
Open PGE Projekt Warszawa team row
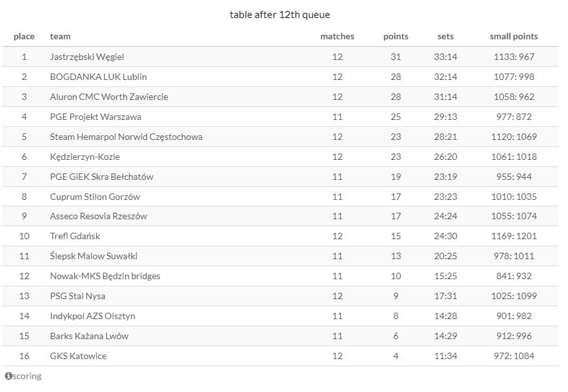click(x=96, y=117)
